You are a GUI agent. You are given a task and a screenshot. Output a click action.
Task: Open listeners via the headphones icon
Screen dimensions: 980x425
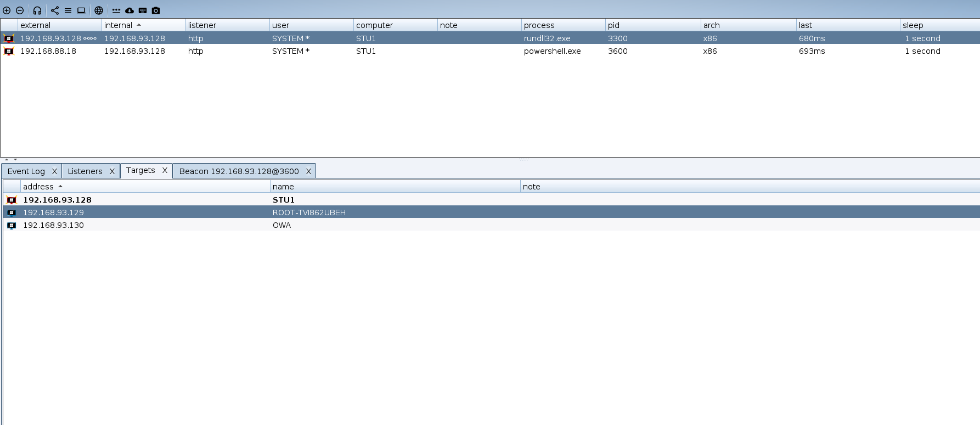pyautogui.click(x=37, y=10)
